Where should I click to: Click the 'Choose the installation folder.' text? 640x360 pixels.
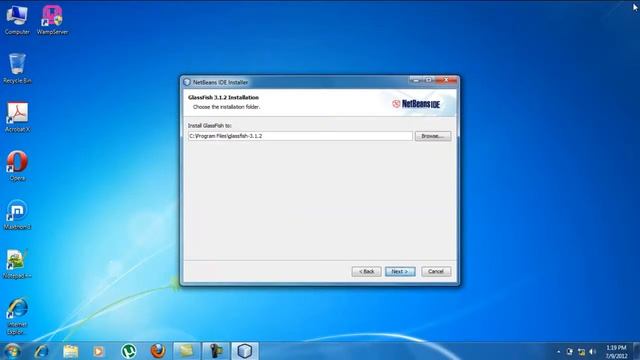(226, 107)
